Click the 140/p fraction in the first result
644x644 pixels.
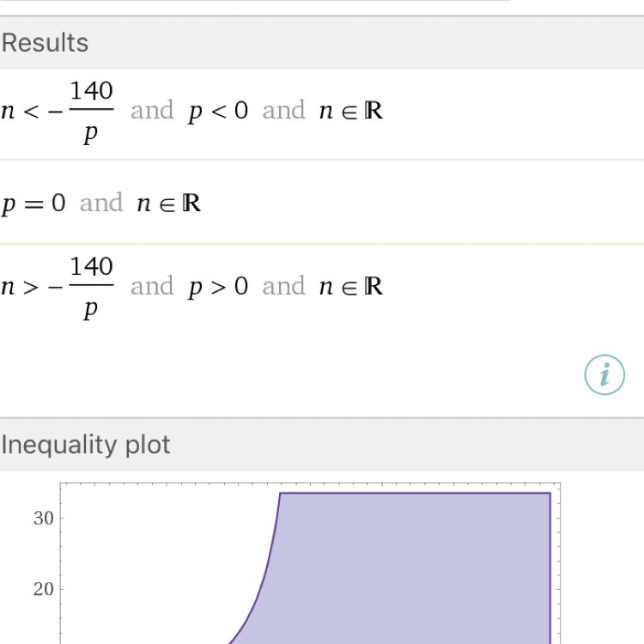click(x=91, y=112)
